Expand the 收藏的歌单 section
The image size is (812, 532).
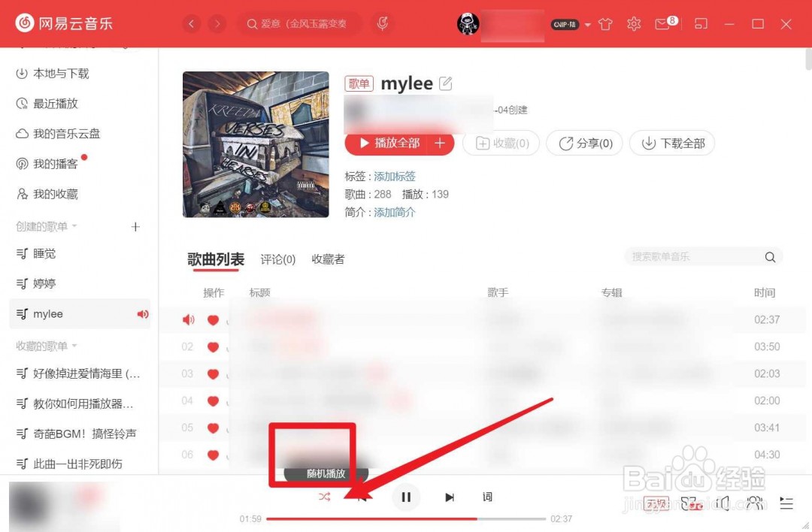click(73, 345)
